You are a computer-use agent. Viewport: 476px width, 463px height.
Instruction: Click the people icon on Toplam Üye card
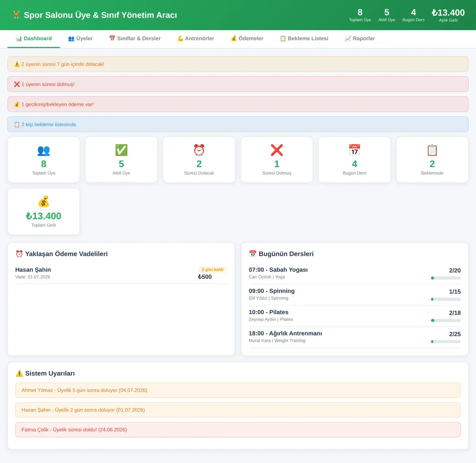tap(44, 150)
